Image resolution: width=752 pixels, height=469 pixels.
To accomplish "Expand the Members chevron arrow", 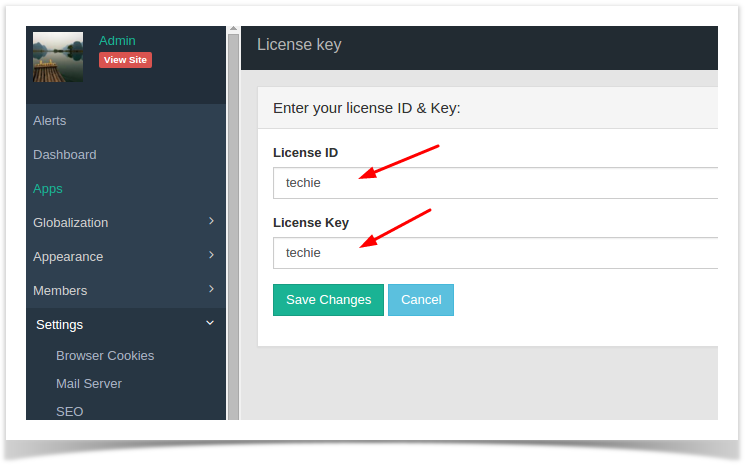I will (x=212, y=289).
